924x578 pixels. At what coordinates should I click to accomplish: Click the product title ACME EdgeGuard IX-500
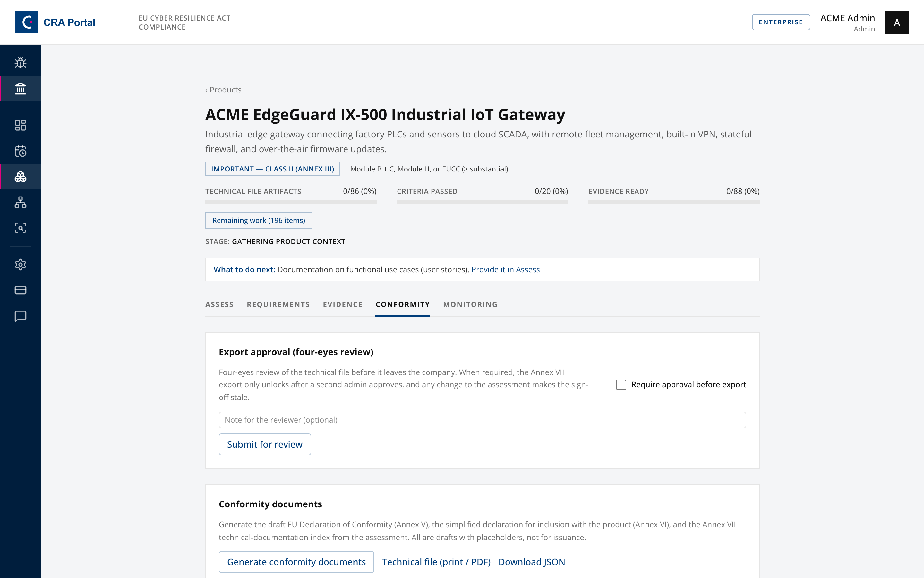tap(385, 115)
